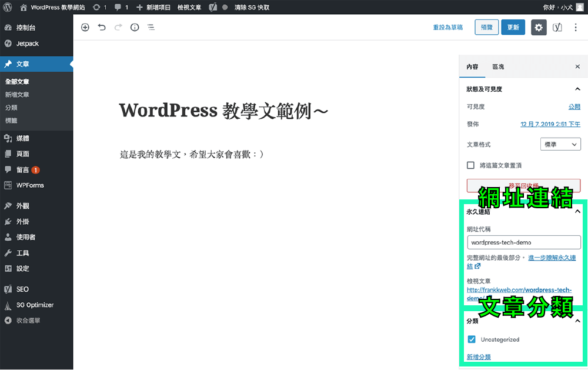Image resolution: width=588 pixels, height=370 pixels.
Task: Open 控制台 dashboard menu
Action: [36, 28]
